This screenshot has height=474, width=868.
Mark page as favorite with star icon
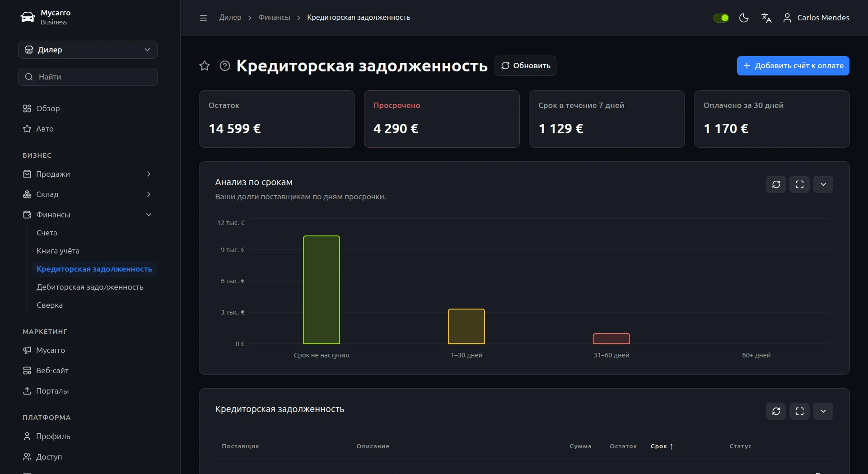pos(205,66)
